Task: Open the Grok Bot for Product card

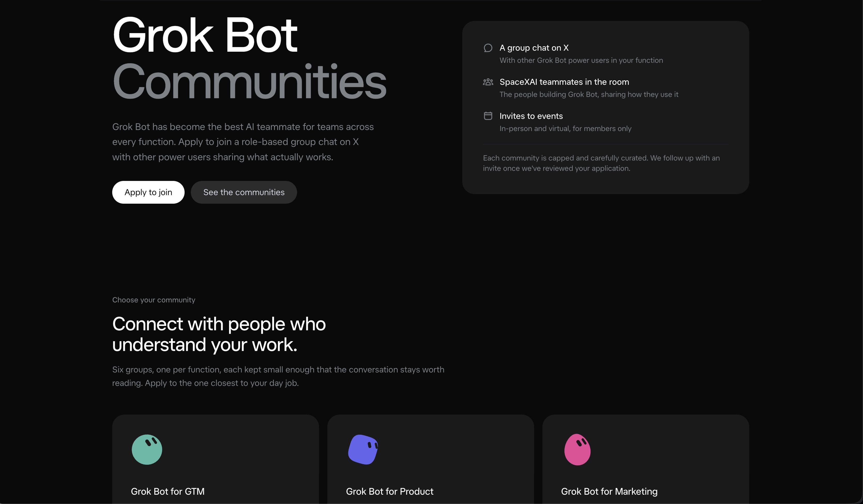Action: 430,459
